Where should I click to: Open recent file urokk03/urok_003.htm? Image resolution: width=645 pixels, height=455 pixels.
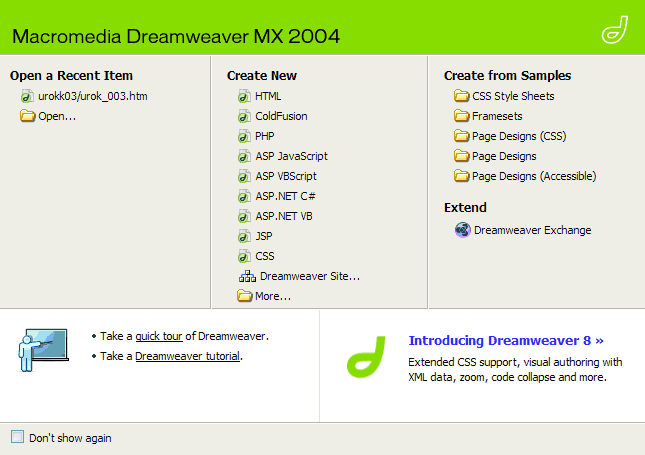coord(93,96)
